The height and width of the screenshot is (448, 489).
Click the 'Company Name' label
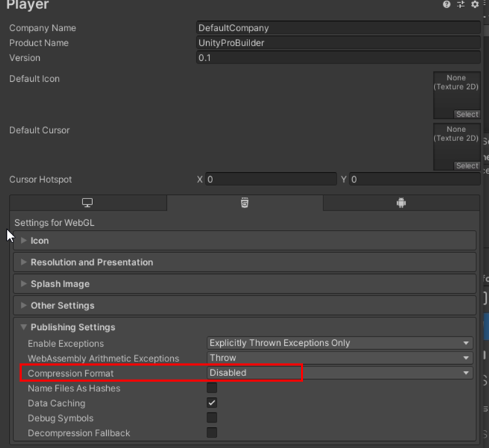tap(43, 28)
